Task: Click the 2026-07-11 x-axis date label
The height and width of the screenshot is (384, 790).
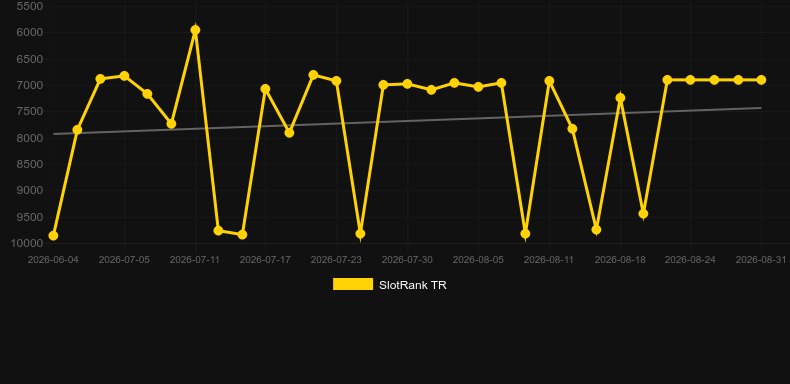Action: click(x=195, y=260)
